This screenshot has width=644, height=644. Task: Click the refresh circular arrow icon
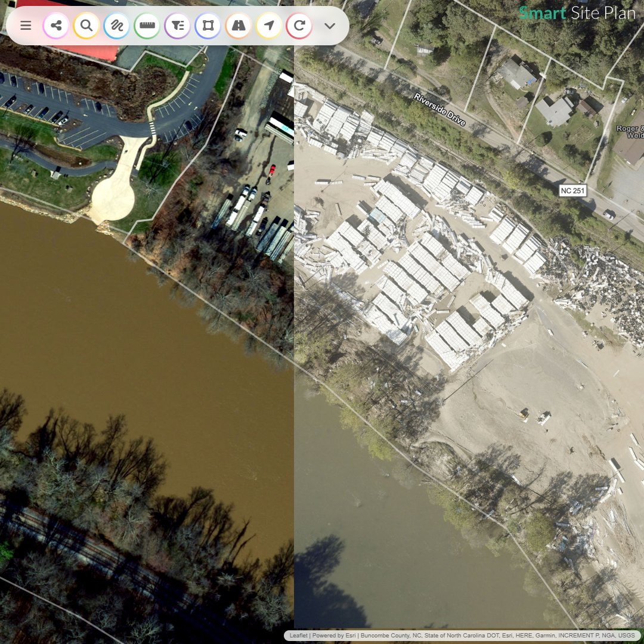pos(299,26)
